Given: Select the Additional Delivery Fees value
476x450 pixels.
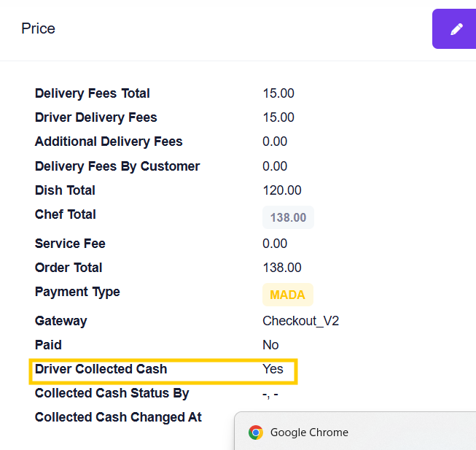Looking at the screenshot, I should click(275, 141).
